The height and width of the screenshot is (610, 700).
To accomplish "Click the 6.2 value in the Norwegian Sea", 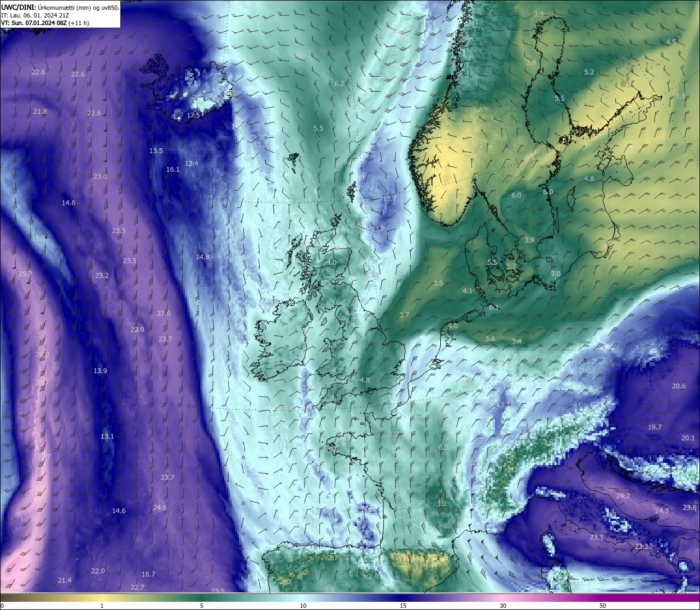I will point(339,83).
